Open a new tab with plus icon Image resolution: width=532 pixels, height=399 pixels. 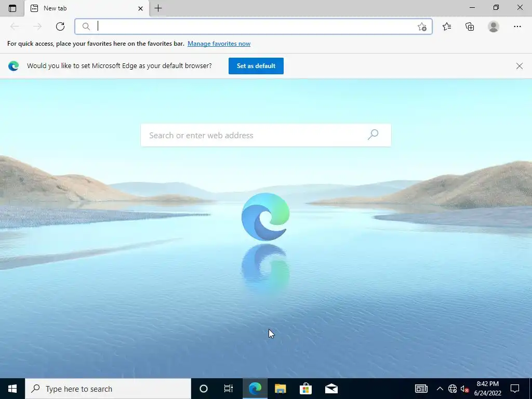pos(158,8)
